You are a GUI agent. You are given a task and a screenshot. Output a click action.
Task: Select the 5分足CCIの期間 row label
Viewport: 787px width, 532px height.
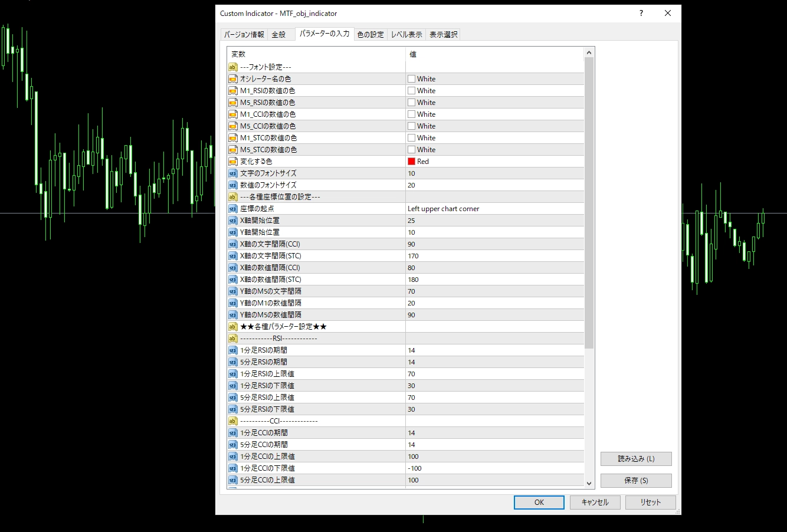pos(264,445)
